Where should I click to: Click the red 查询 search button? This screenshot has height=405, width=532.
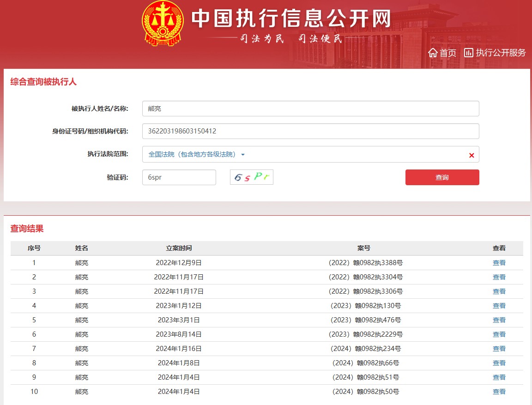tap(442, 177)
